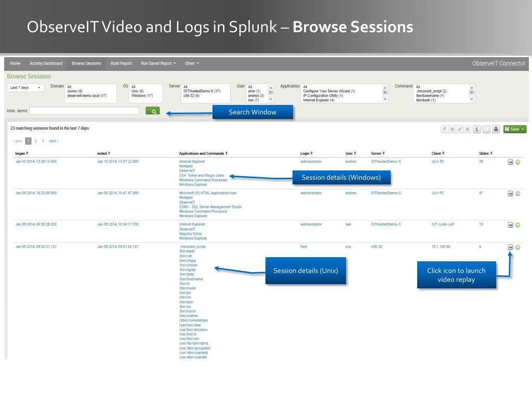
Task: Click page 1 in pagination
Action: pos(28,141)
